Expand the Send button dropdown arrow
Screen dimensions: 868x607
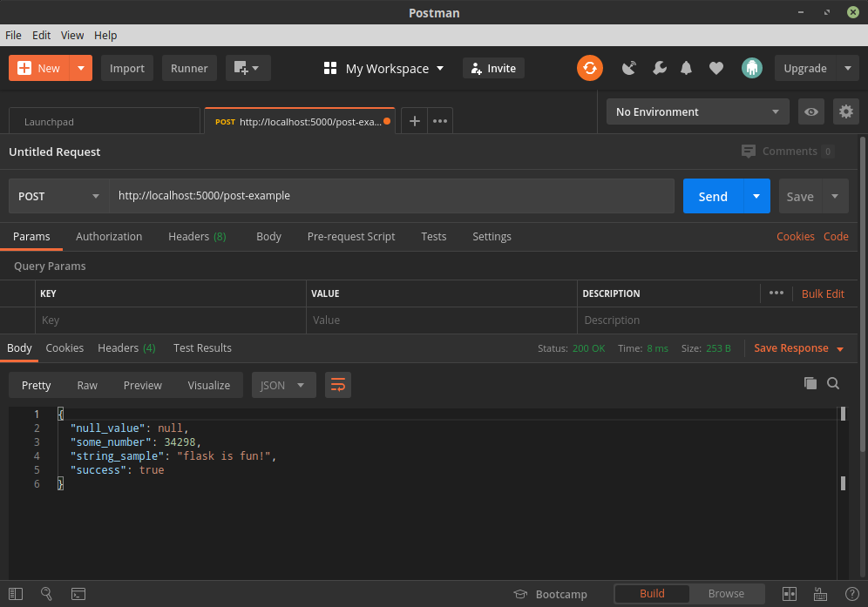click(756, 196)
